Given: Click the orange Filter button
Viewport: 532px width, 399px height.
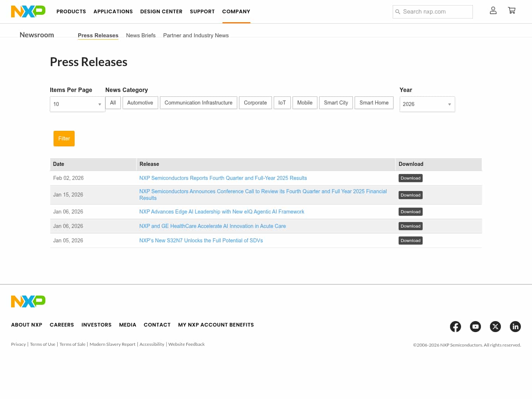Looking at the screenshot, I should [64, 139].
